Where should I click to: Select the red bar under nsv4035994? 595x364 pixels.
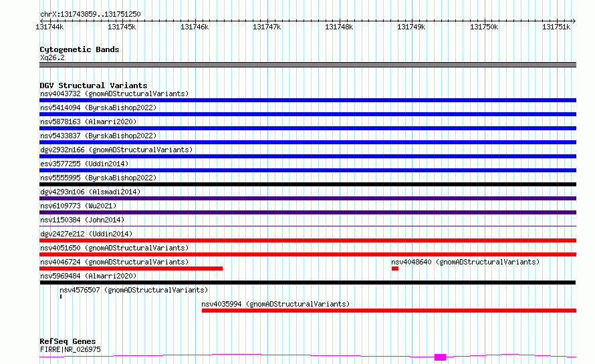(389, 311)
